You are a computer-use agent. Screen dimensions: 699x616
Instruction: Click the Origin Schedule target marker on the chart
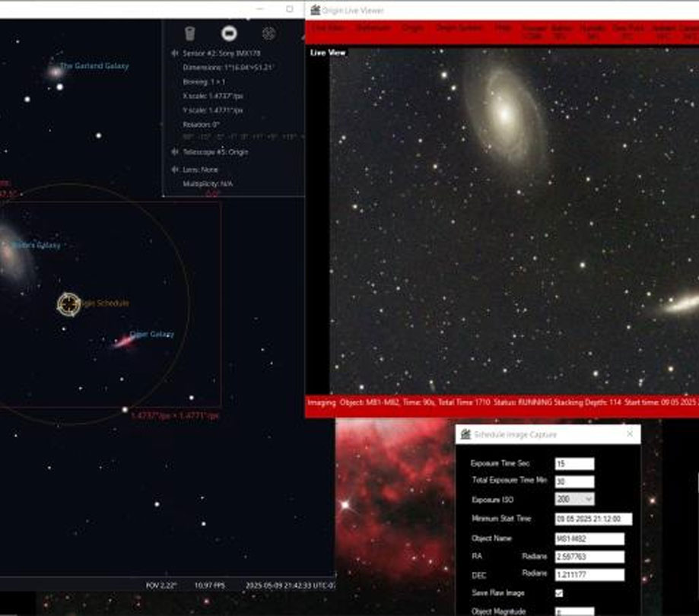pos(68,303)
